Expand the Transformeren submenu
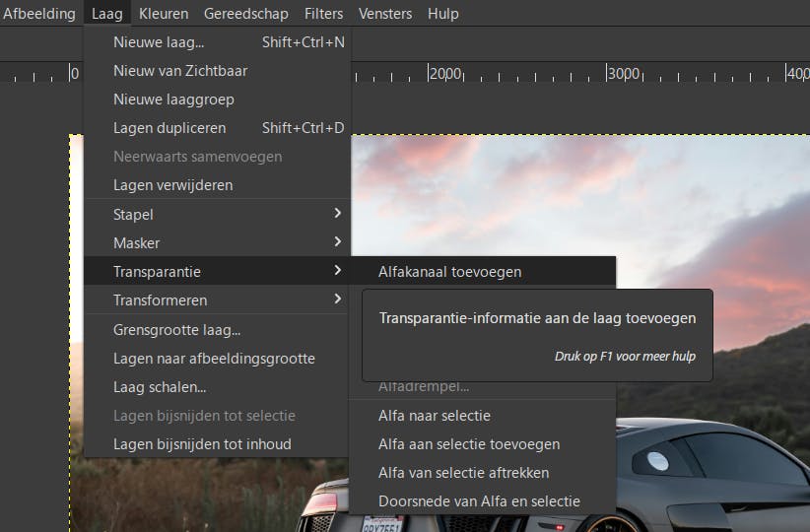This screenshot has width=810, height=532. click(x=217, y=299)
